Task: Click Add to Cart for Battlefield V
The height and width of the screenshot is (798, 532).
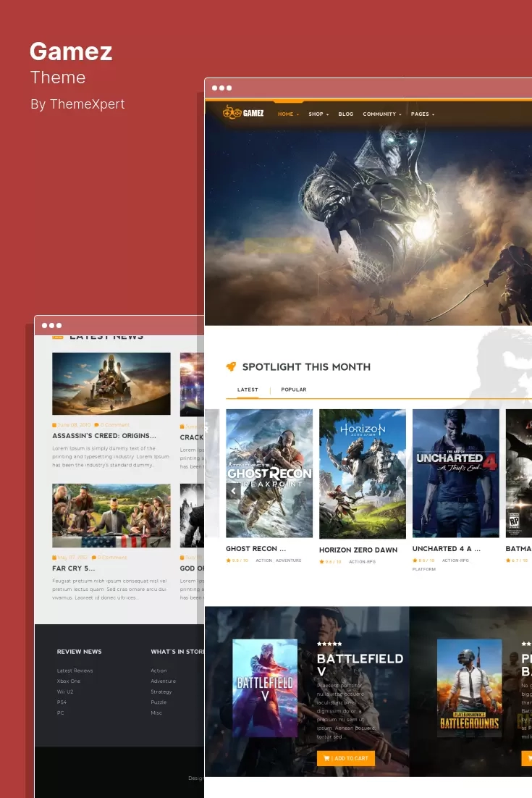Action: coord(346,758)
